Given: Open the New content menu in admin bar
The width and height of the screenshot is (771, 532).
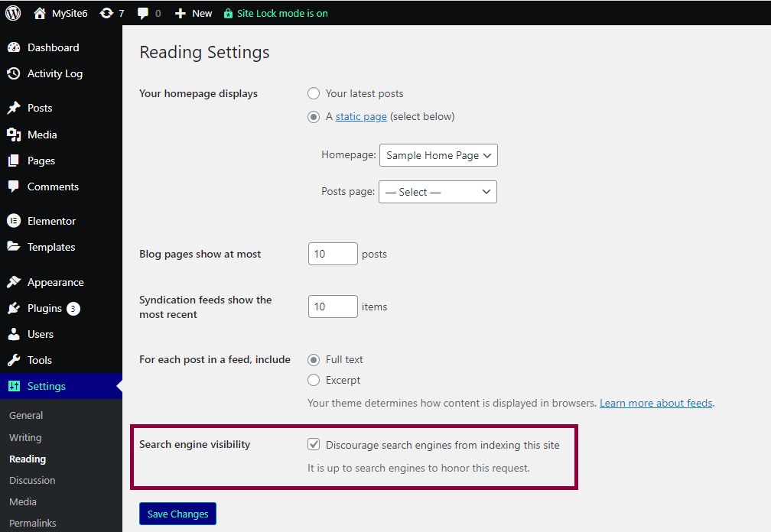Looking at the screenshot, I should [194, 13].
